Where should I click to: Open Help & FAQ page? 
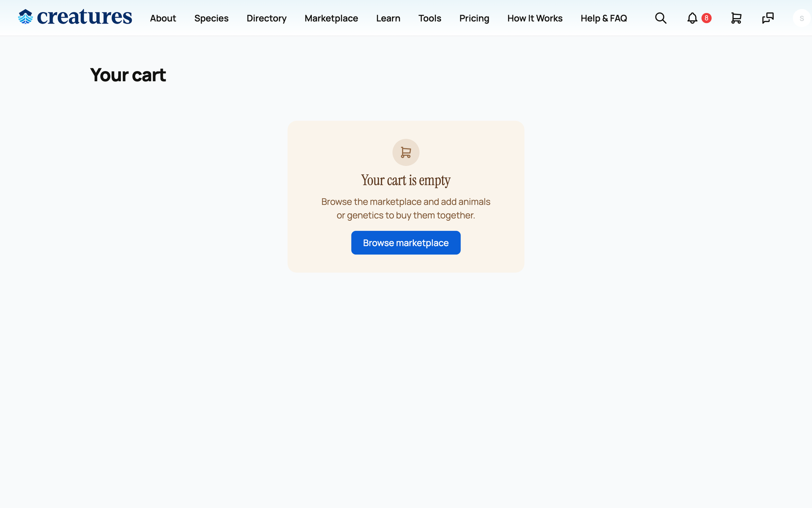tap(604, 18)
